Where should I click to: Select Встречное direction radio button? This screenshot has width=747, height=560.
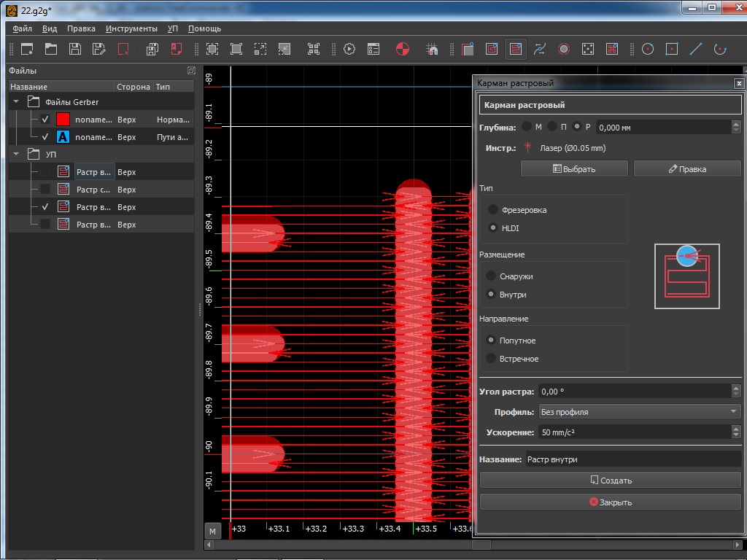pos(492,359)
